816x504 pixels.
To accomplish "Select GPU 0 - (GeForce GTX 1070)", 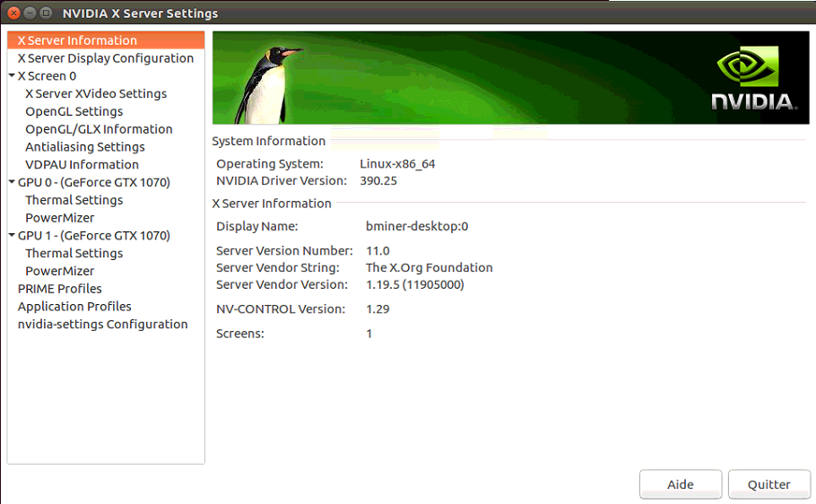I will 94,182.
